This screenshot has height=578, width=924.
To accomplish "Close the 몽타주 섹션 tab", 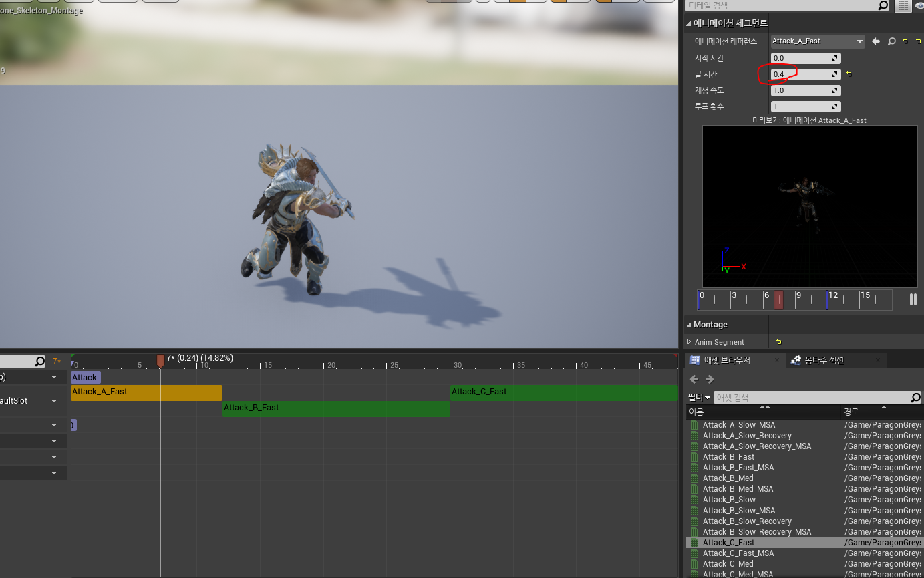I will click(877, 360).
